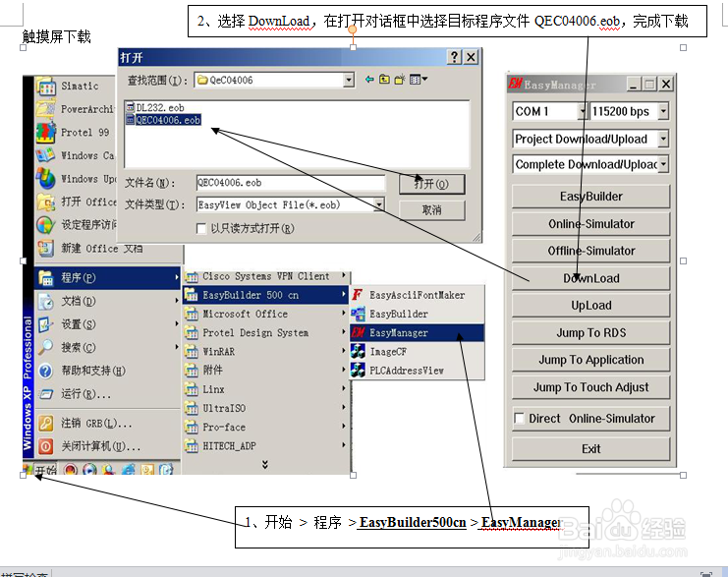Click Jump To RDS button

coord(591,332)
